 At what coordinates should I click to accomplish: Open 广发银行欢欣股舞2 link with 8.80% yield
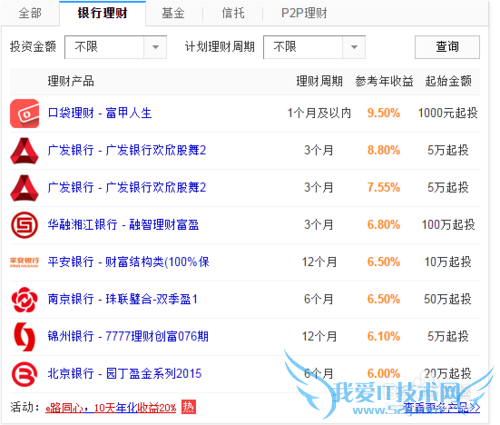coord(127,150)
